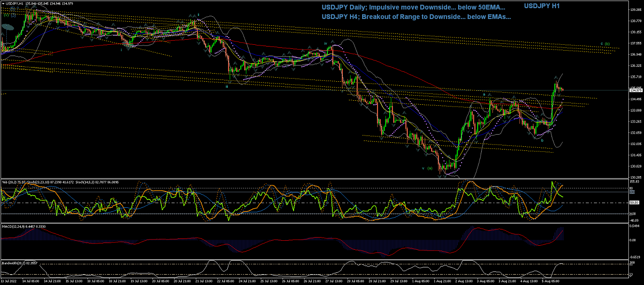The width and height of the screenshot is (644, 285).
Task: Click the 'USDJPY H1' heading text label
Action: coord(542,6)
